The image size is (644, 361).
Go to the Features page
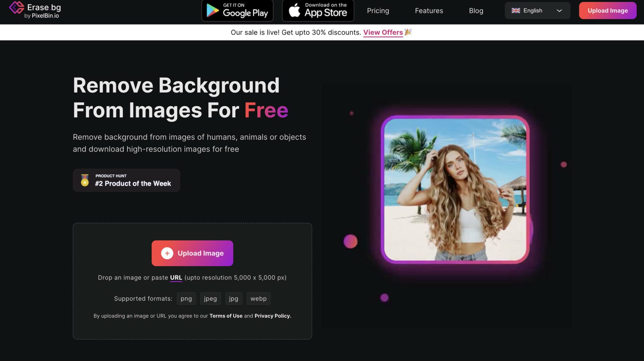429,11
